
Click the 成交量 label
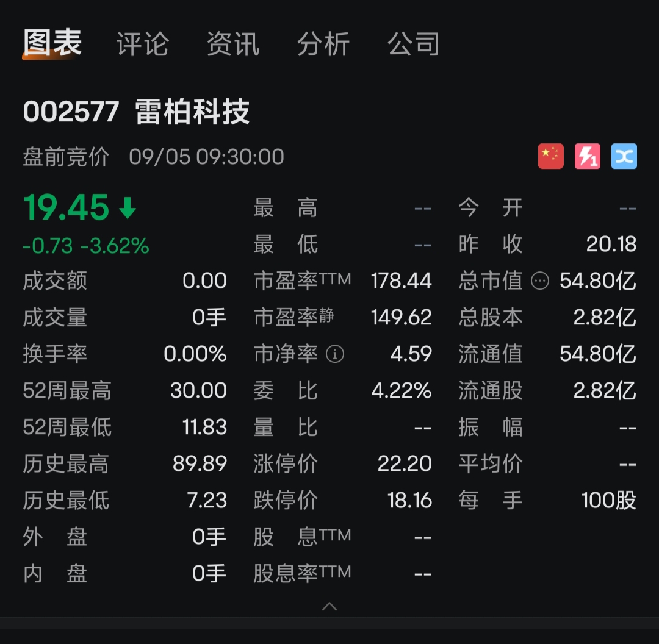(55, 317)
